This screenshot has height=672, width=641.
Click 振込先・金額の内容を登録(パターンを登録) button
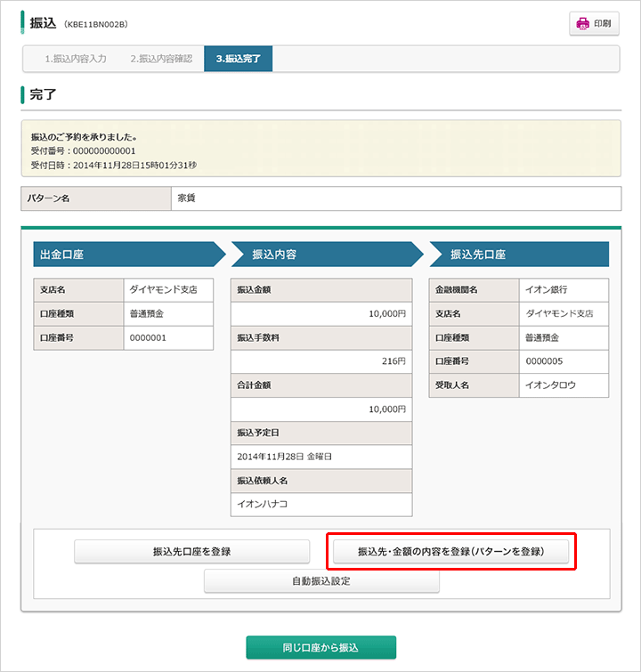coord(450,552)
